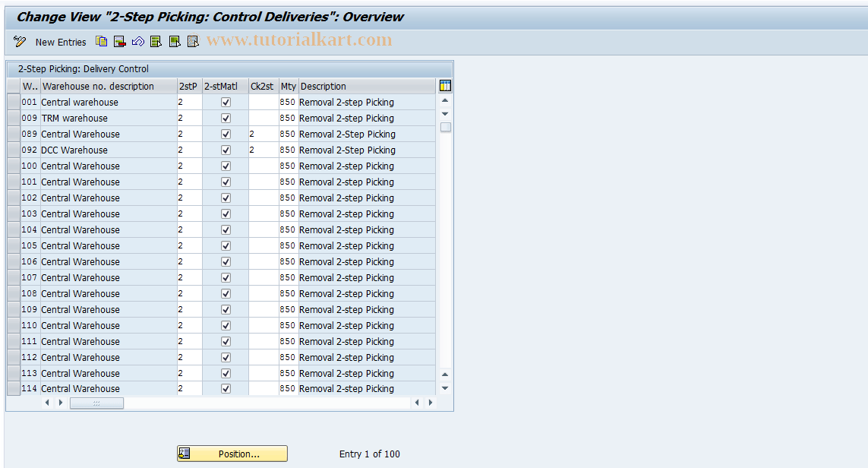Viewport: 868px width, 468px height.
Task: Select the Warehouse no. description column header
Action: [107, 86]
